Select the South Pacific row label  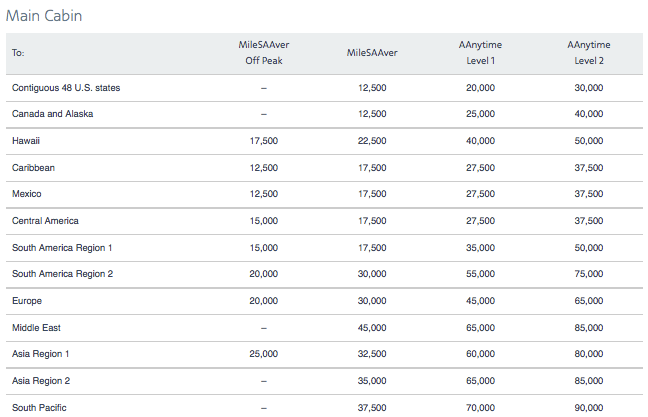click(39, 407)
